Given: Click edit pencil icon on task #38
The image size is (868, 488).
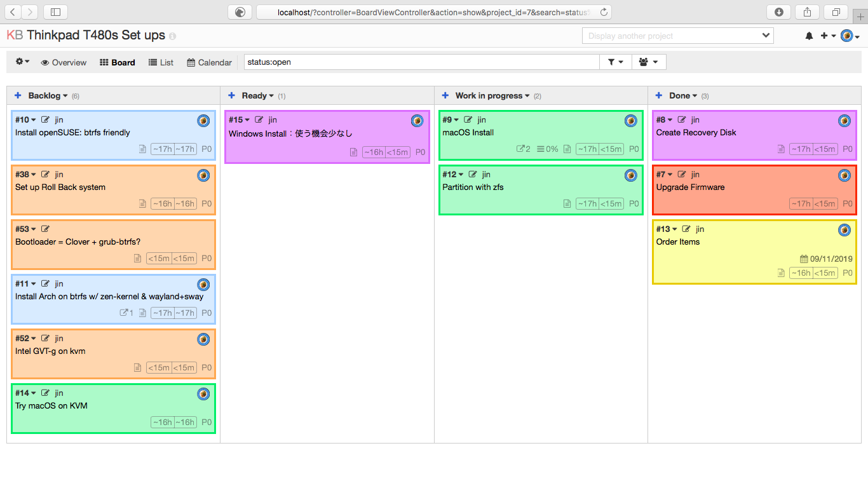Looking at the screenshot, I should click(45, 174).
